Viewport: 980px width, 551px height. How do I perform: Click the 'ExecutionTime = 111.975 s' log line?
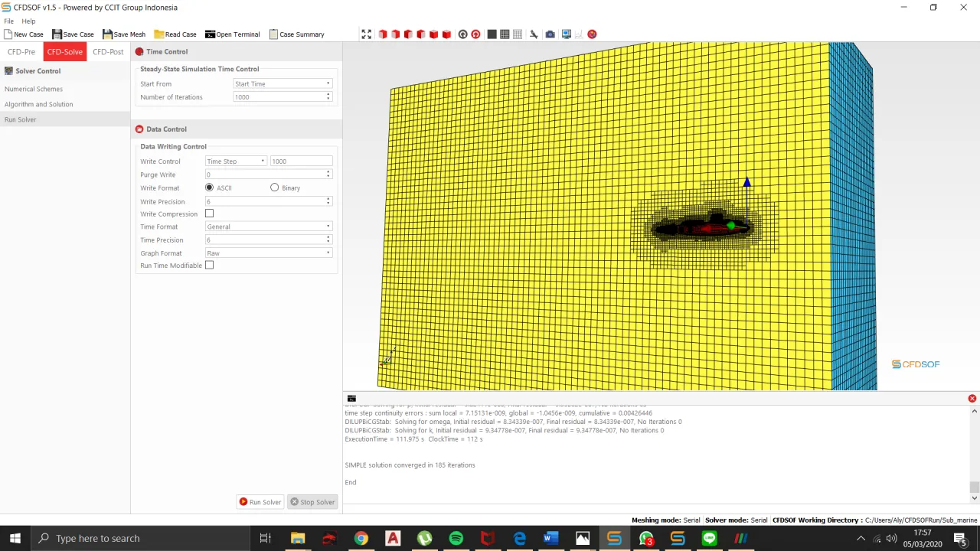(x=413, y=439)
